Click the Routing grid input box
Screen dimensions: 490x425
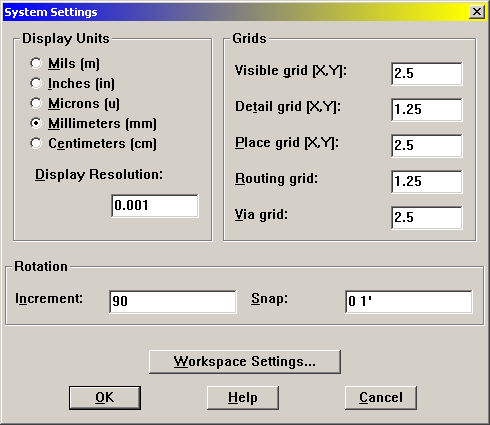click(427, 182)
